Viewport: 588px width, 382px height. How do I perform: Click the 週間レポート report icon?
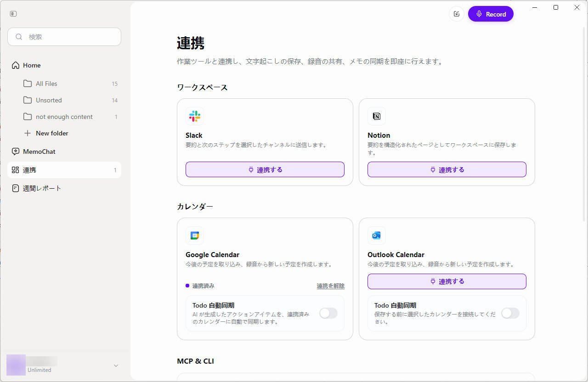point(16,188)
